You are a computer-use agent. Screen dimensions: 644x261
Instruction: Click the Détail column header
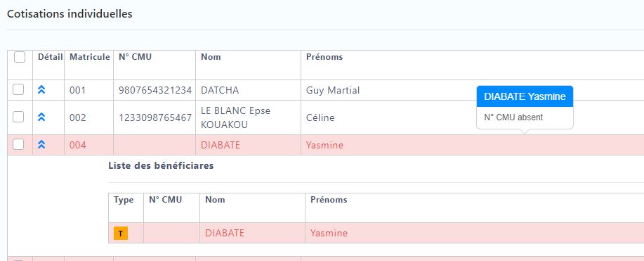point(51,57)
